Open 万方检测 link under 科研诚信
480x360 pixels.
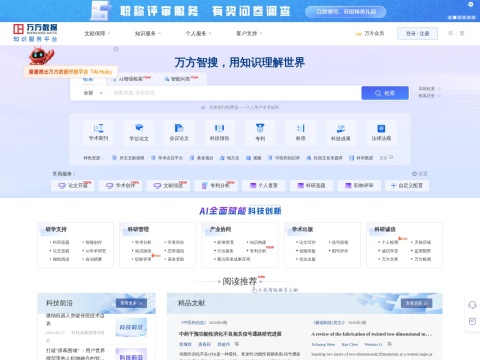tap(422, 259)
